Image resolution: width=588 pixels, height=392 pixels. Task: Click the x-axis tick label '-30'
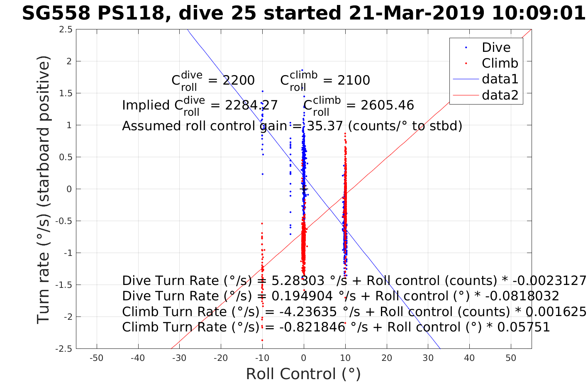point(179,358)
